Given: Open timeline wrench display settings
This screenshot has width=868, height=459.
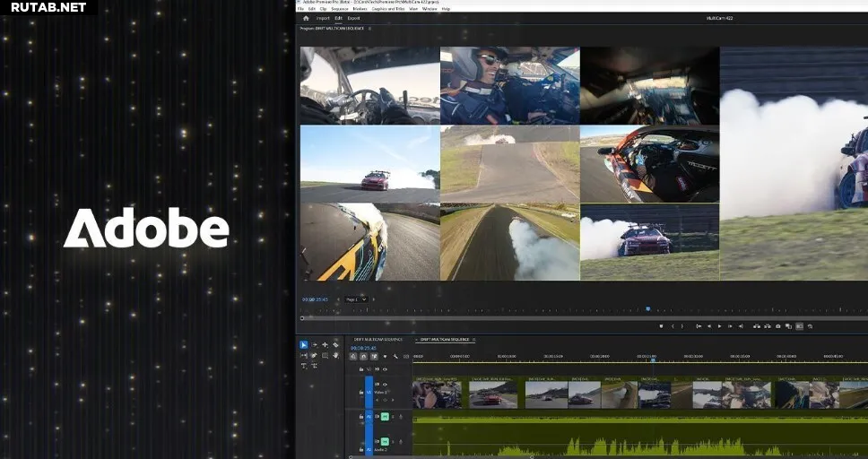Looking at the screenshot, I should (x=395, y=356).
